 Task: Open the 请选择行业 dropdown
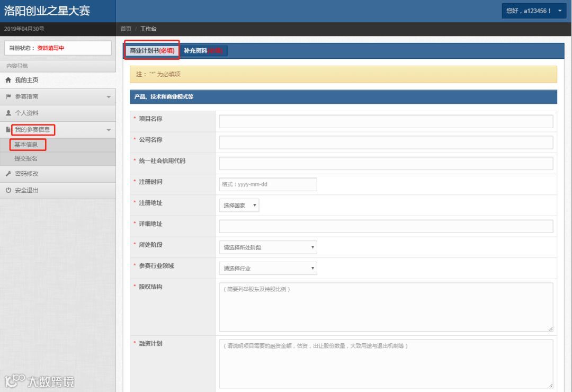[x=268, y=269]
